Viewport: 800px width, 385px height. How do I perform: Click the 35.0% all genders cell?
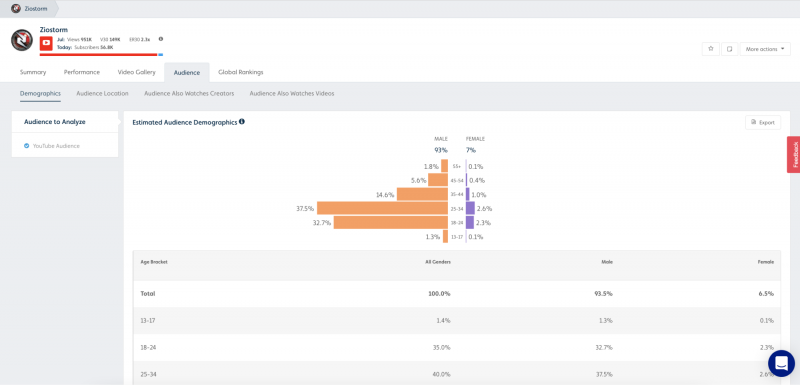click(x=441, y=347)
